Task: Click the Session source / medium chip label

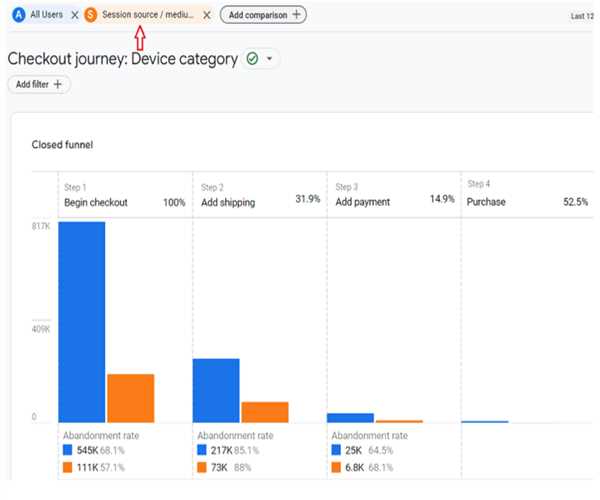Action: 148,15
